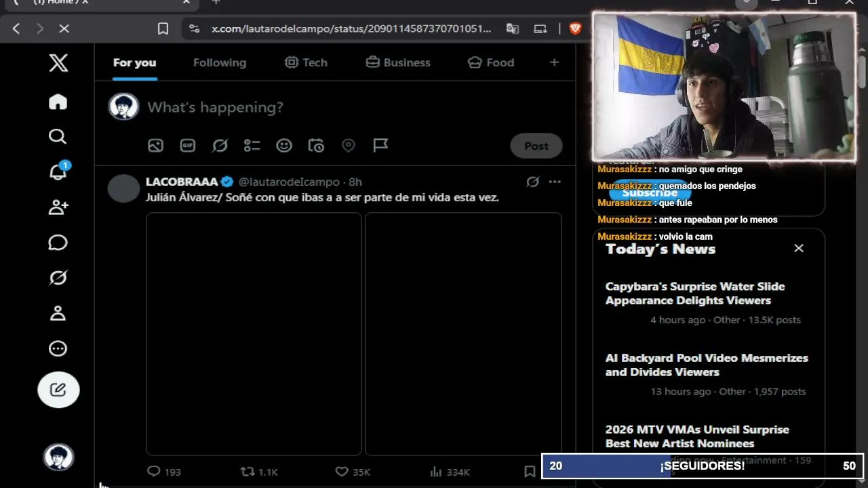Viewport: 868px width, 488px height.
Task: Click the verified badge next to LACOBRAAA
Action: coord(227,182)
